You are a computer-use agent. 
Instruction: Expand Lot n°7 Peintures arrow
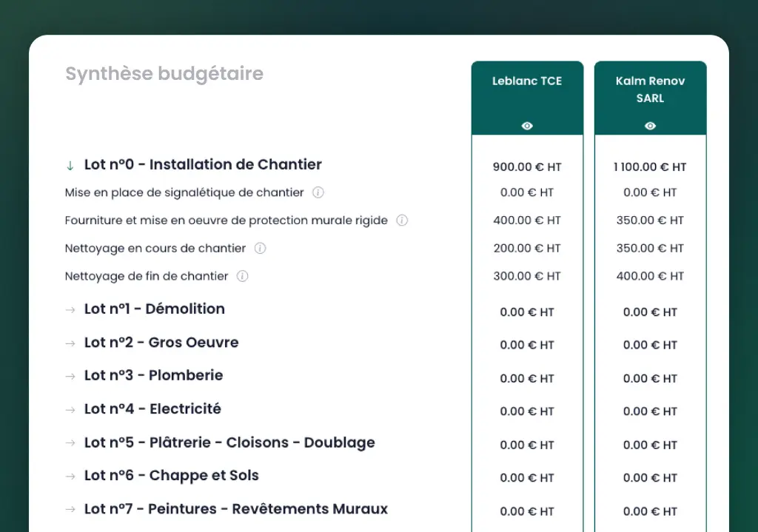click(70, 510)
